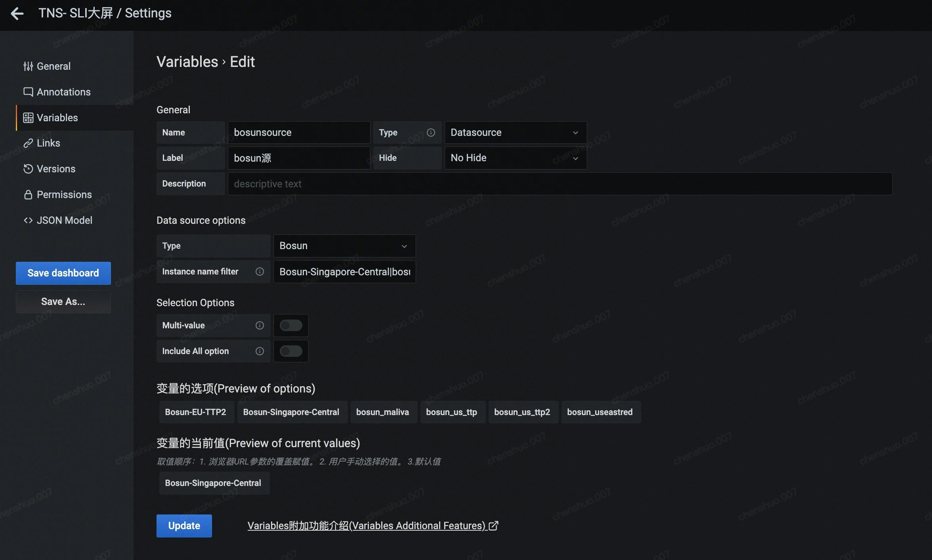Click the Description text field
This screenshot has width=932, height=560.
pyautogui.click(x=560, y=184)
